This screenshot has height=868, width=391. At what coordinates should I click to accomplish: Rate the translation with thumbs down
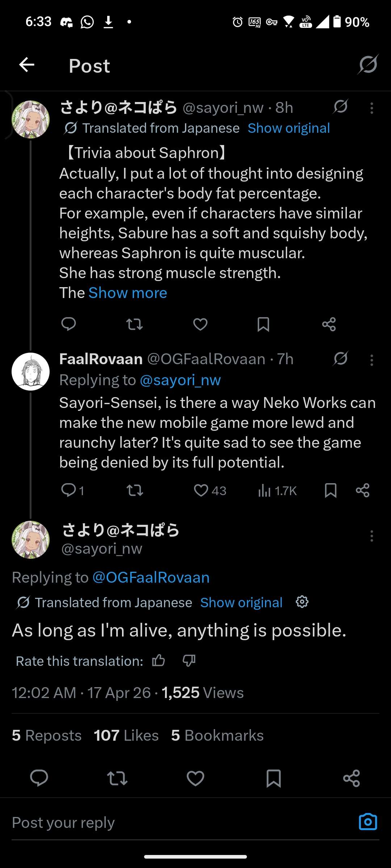click(189, 661)
